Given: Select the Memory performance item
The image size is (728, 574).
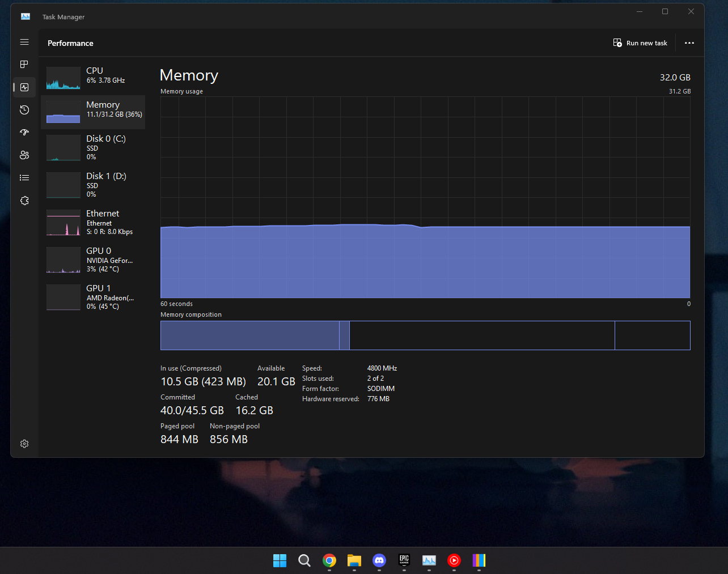Looking at the screenshot, I should tap(93, 112).
